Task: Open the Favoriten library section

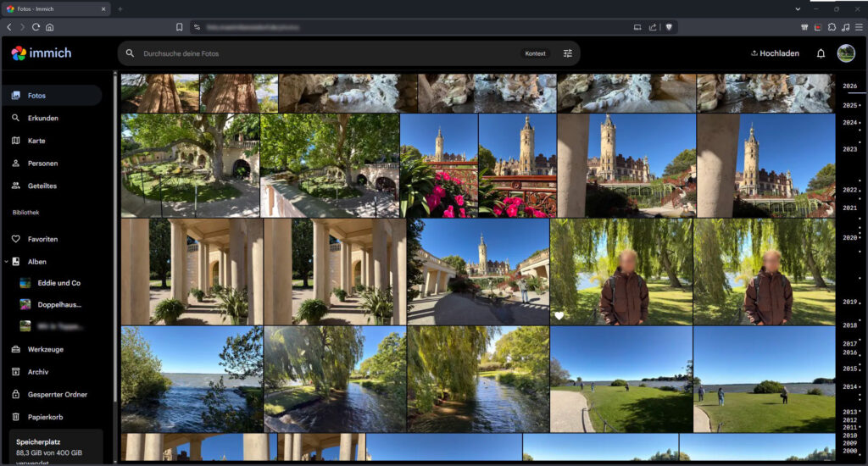Action: 42,239
